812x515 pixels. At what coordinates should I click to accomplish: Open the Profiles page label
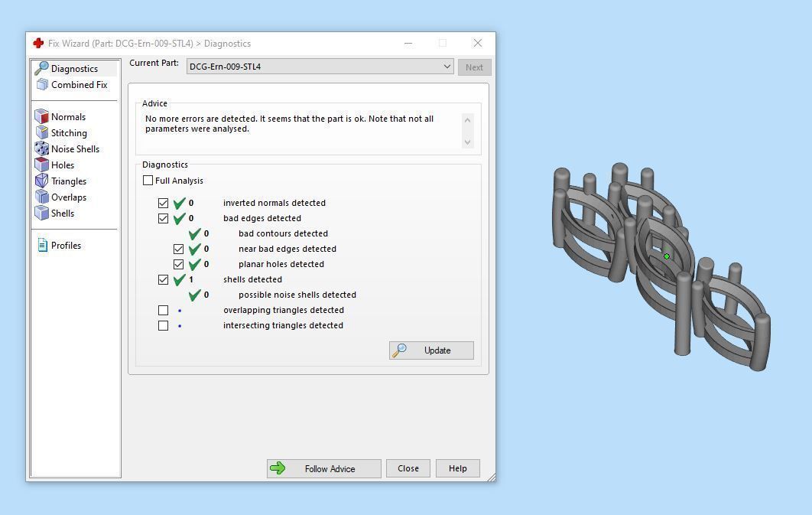pyautogui.click(x=67, y=245)
